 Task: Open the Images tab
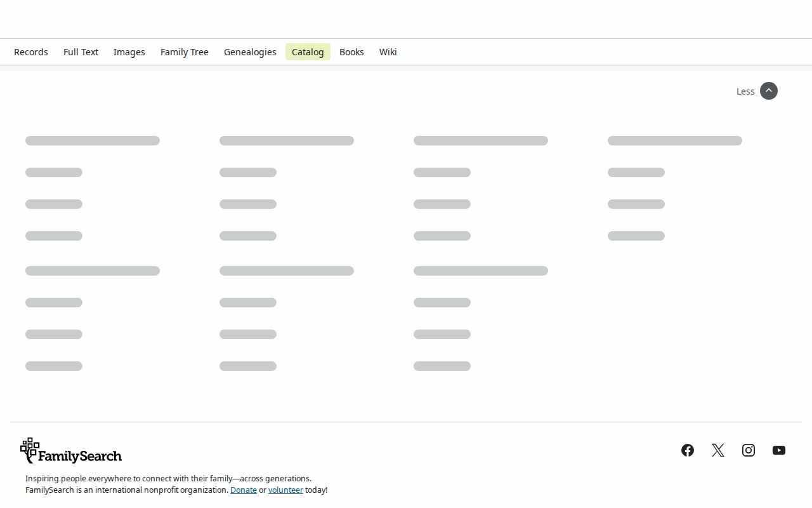coord(129,52)
